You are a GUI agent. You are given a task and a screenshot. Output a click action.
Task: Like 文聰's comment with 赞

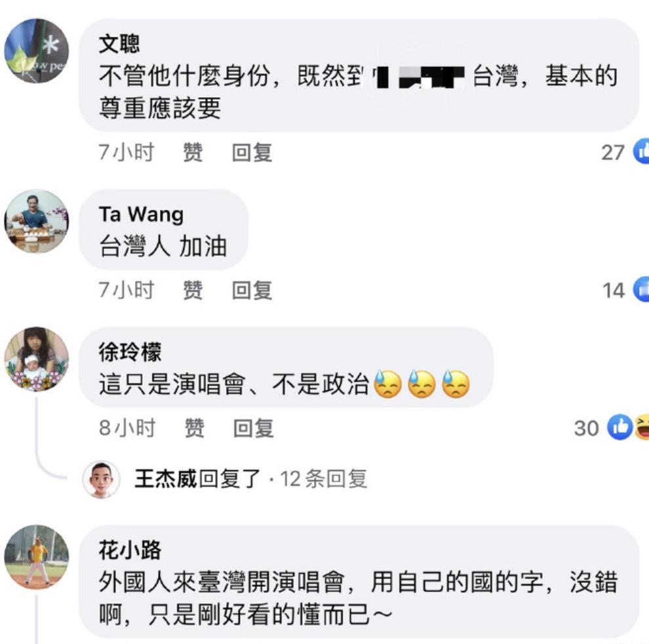(193, 152)
